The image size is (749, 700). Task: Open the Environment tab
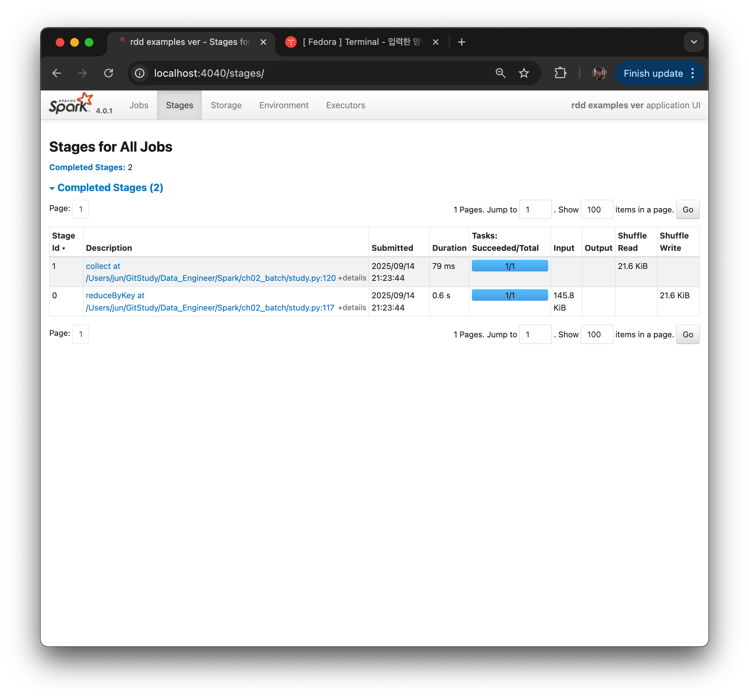pyautogui.click(x=284, y=105)
